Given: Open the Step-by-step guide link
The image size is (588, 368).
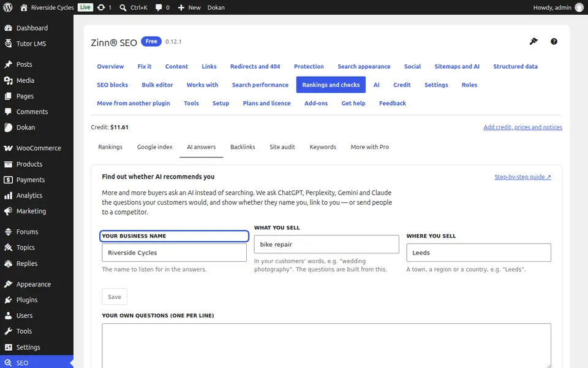Looking at the screenshot, I should (x=522, y=177).
